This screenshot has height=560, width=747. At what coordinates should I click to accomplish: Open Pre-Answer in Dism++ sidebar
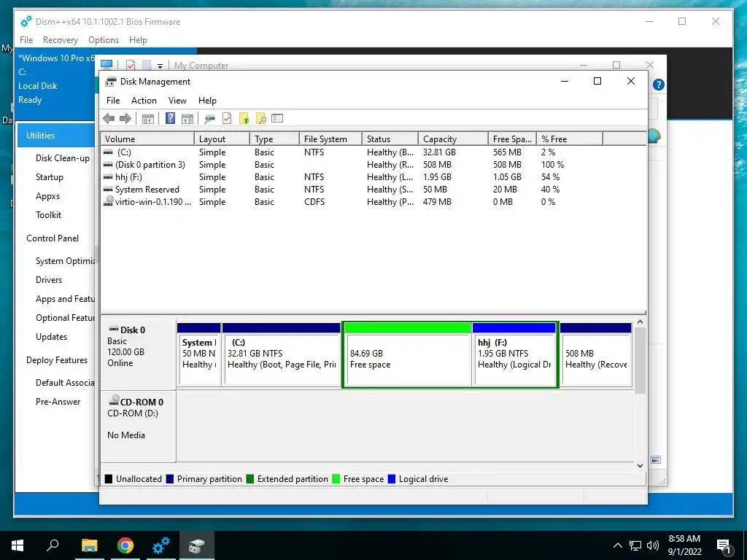58,402
